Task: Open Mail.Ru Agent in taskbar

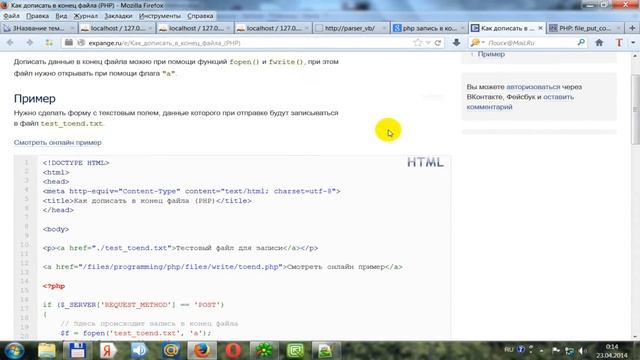Action: tap(171, 351)
